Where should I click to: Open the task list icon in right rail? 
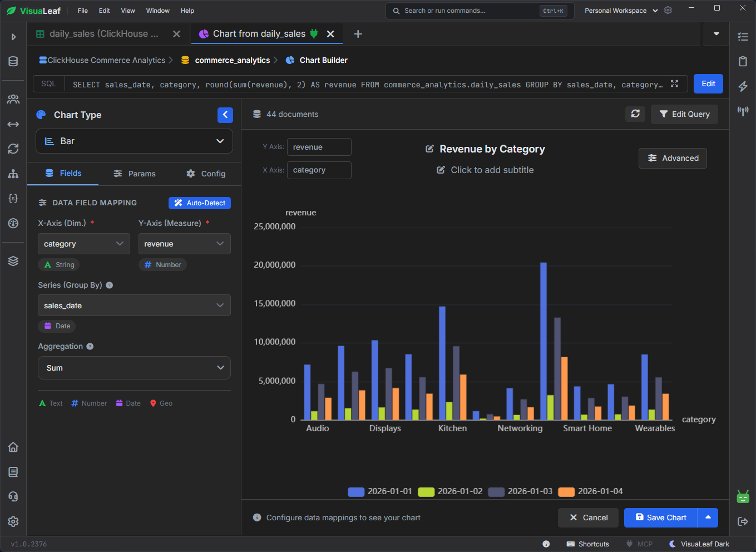(x=743, y=37)
